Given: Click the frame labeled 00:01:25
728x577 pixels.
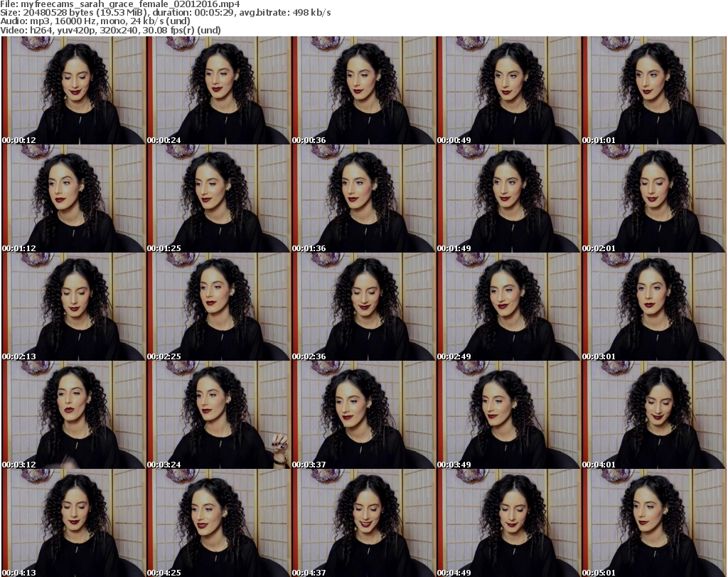Looking at the screenshot, I should point(218,198).
